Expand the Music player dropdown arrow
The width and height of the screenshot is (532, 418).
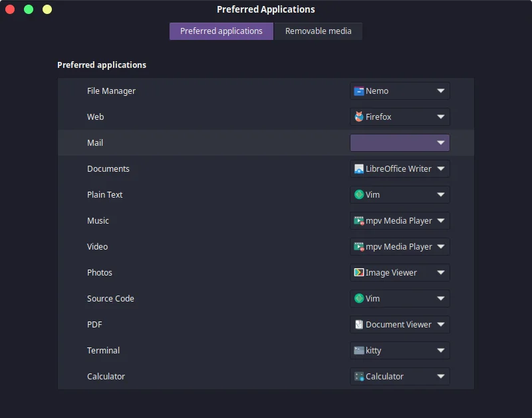[441, 221]
